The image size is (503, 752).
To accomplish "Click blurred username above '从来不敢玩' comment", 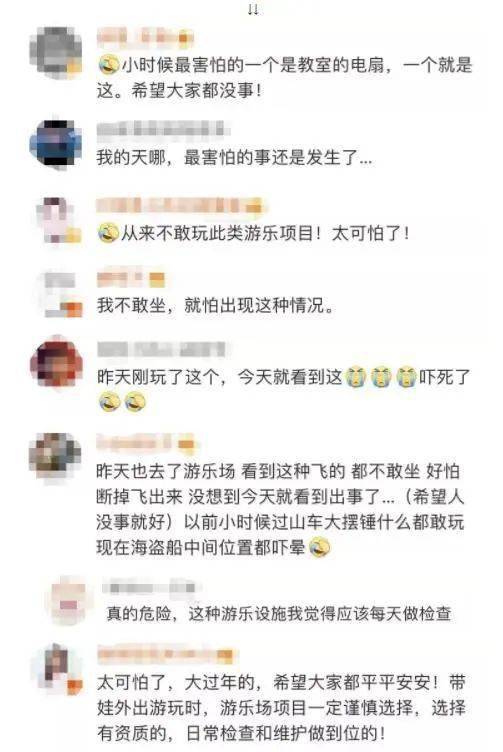I will pyautogui.click(x=180, y=205).
